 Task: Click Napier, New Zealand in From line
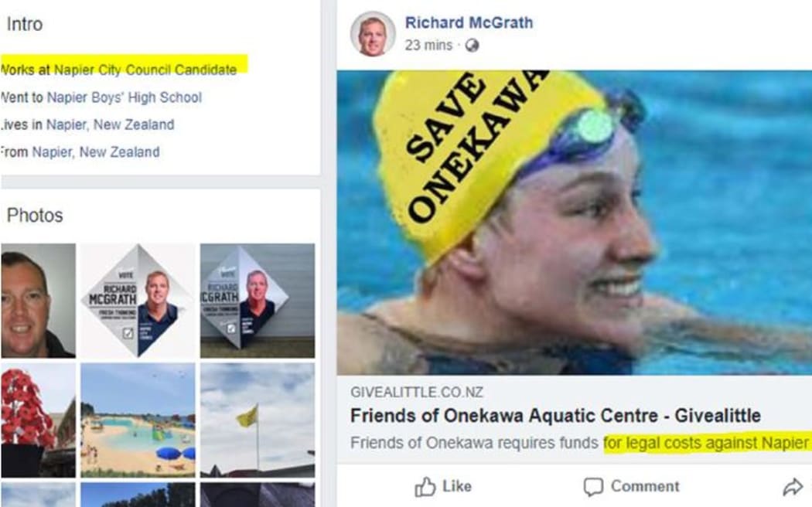pos(96,152)
